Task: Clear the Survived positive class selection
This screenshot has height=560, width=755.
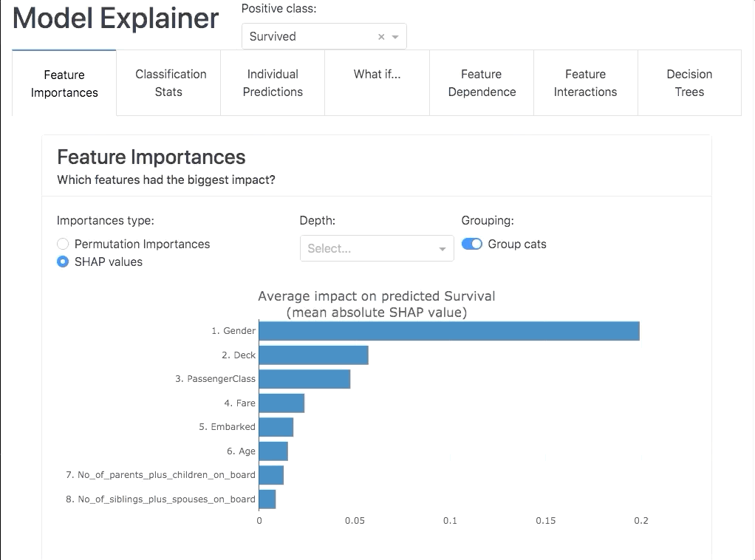Action: [381, 35]
